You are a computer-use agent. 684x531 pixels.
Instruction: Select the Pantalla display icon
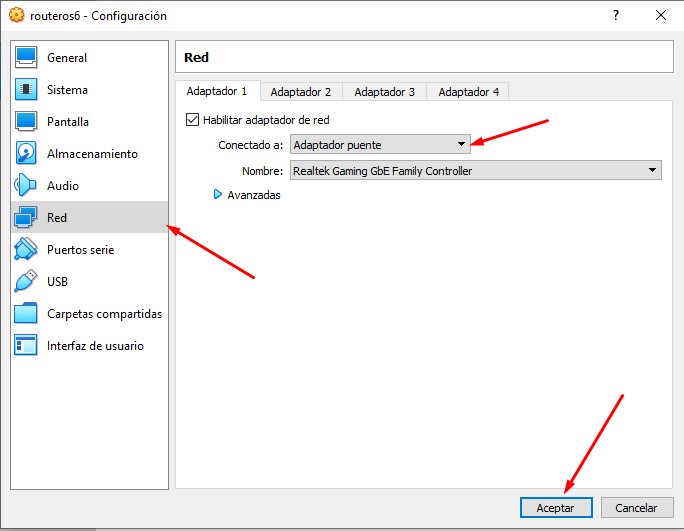pos(26,122)
